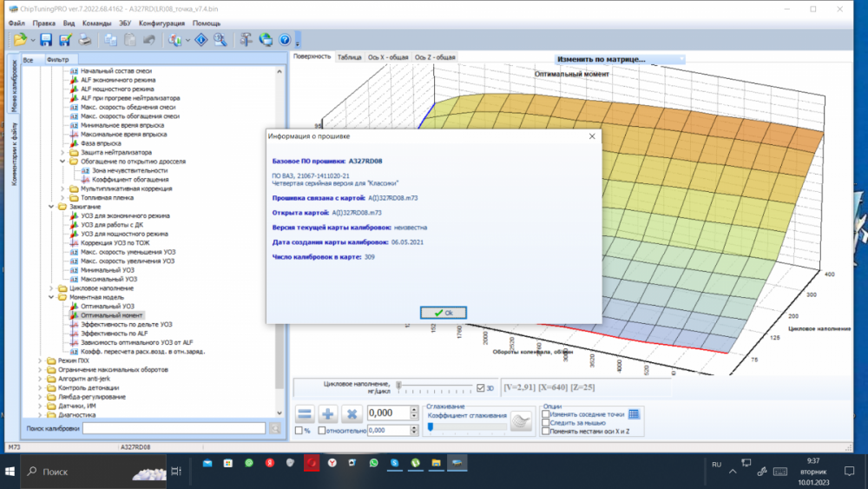Click the 'Поиск калибровки' search field
Viewport: 868px width, 489px height.
coord(174,428)
